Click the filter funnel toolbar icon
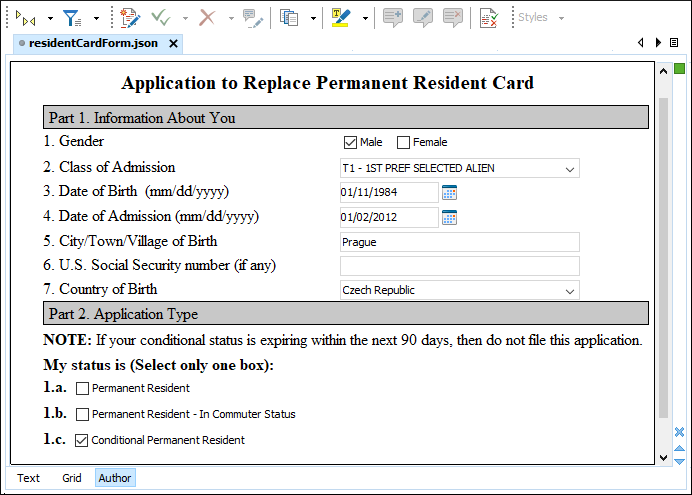692x495 pixels. click(72, 18)
